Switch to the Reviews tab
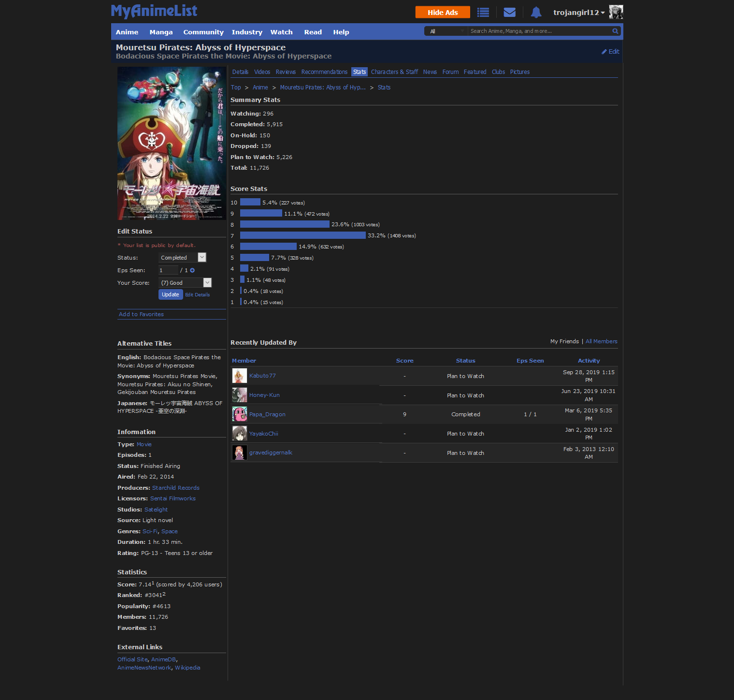Screen dimensions: 734x700 click(x=286, y=72)
